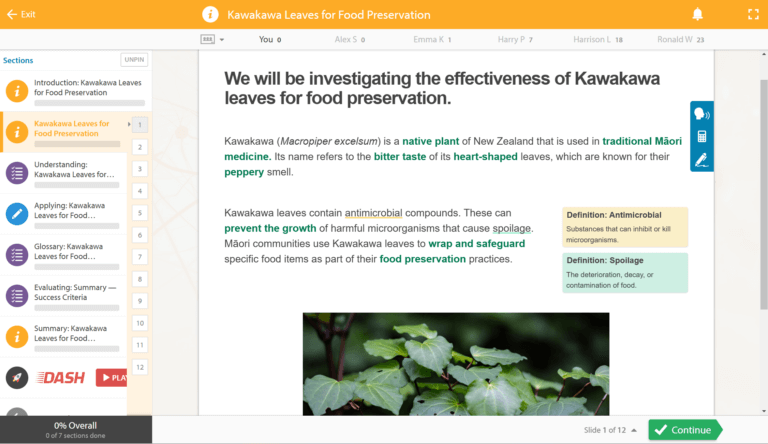Open the notifications bell
This screenshot has height=444, width=768.
697,14
